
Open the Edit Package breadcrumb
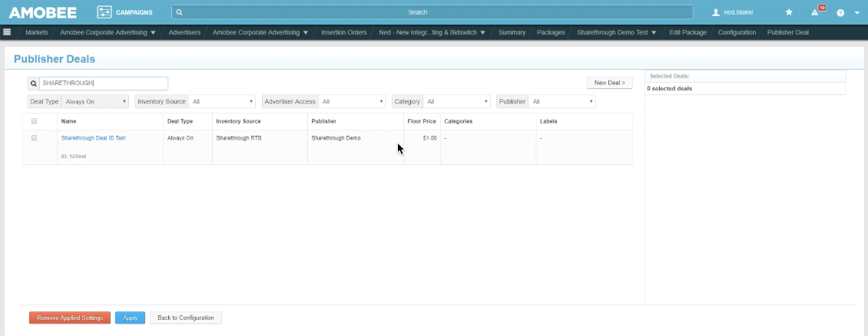tap(687, 33)
